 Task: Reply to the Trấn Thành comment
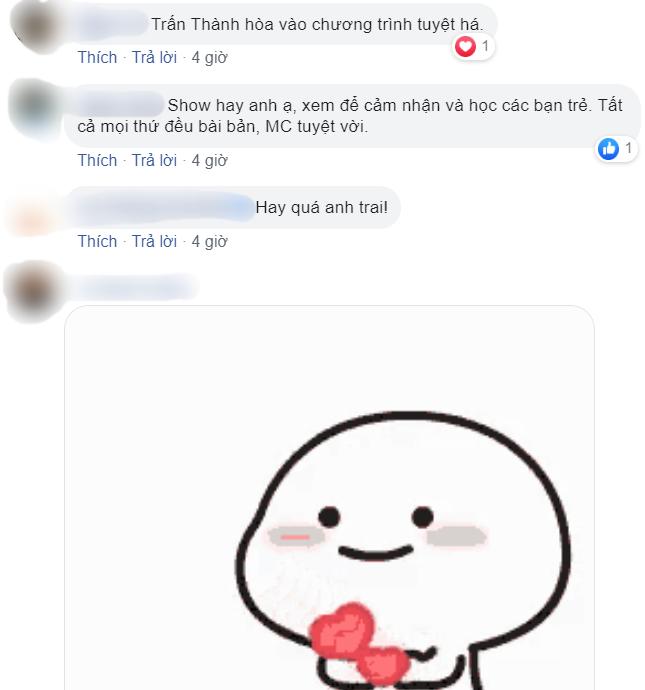[x=154, y=58]
